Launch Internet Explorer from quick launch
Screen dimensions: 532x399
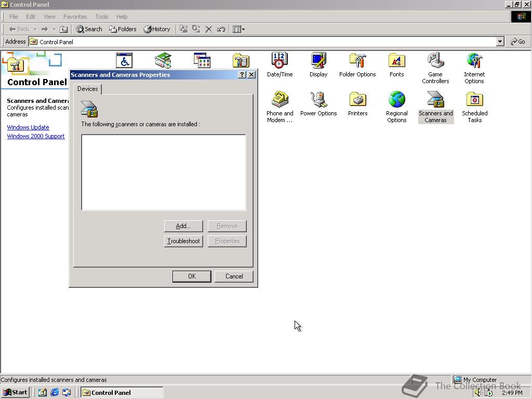point(55,393)
